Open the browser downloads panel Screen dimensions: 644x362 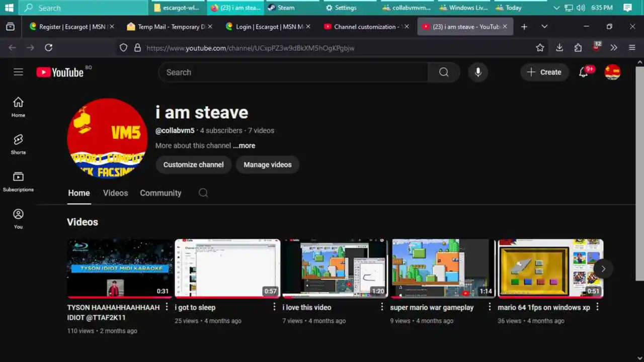[x=559, y=48]
